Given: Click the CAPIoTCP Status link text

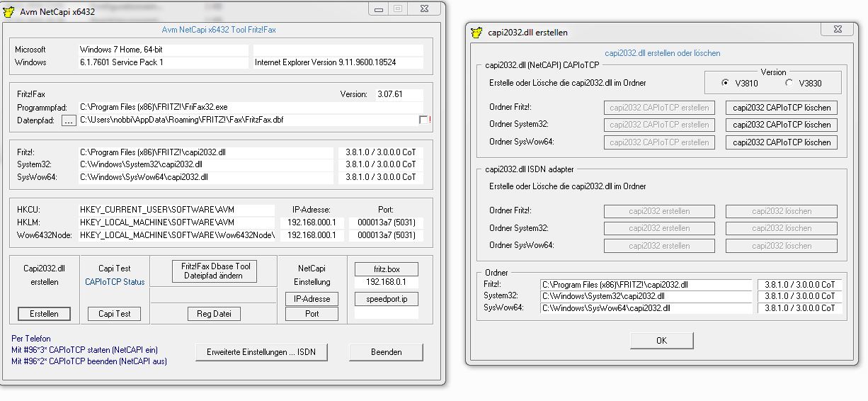Looking at the screenshot, I should click(115, 282).
